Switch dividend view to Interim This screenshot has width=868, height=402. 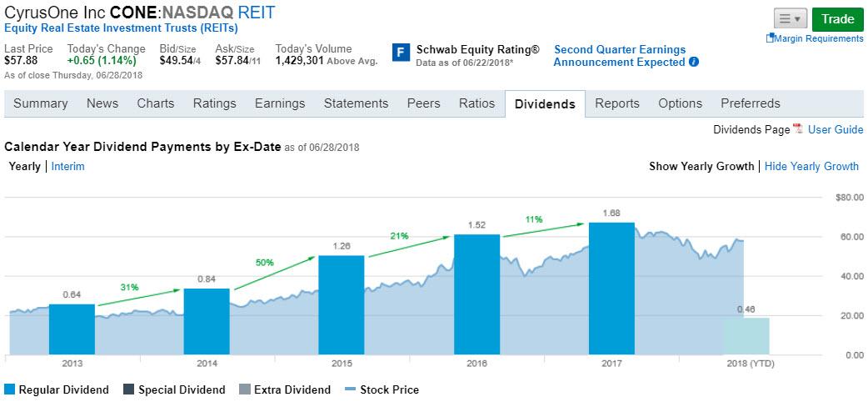tap(68, 166)
